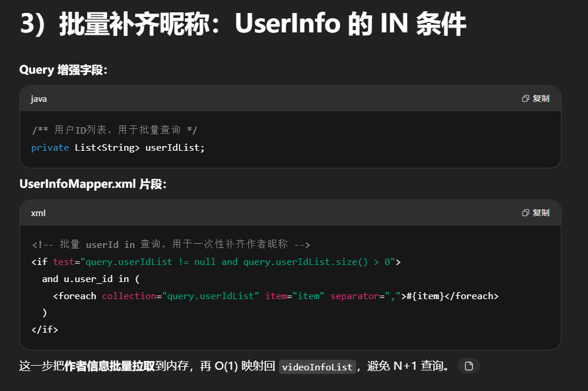Click the copy icon in the xml code block
588x391 pixels.
(526, 213)
